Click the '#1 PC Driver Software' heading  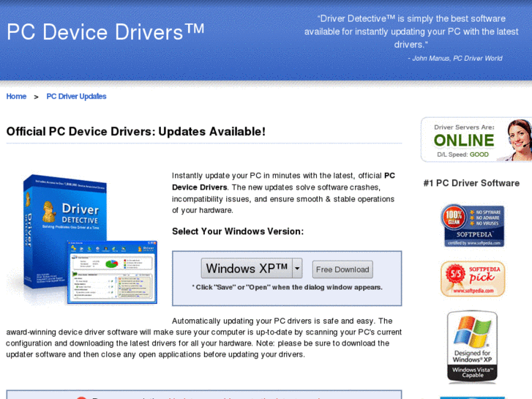tap(471, 183)
